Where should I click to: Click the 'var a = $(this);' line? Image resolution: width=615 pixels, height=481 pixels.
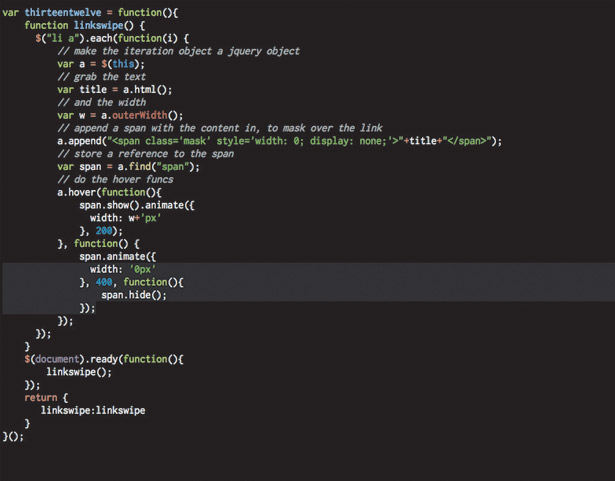pyautogui.click(x=101, y=64)
